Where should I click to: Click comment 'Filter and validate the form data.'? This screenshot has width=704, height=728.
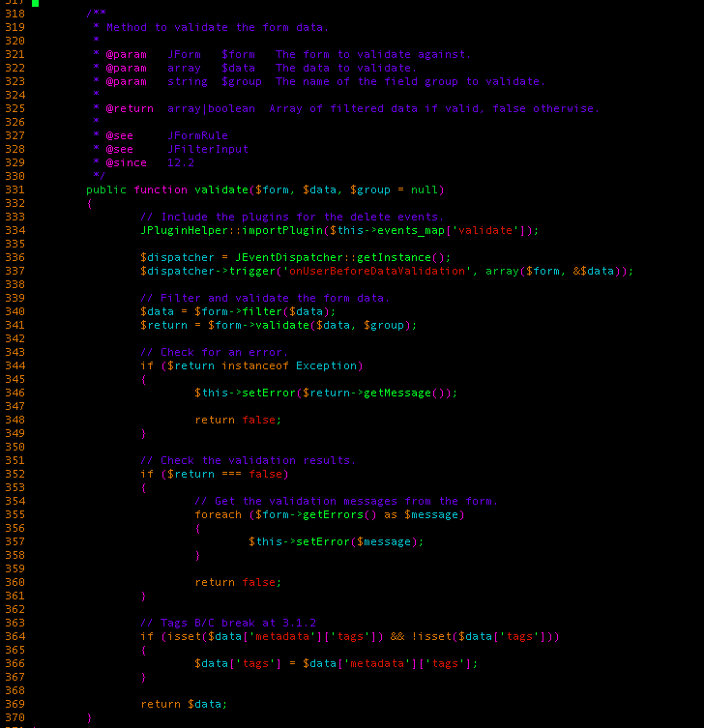coord(265,298)
